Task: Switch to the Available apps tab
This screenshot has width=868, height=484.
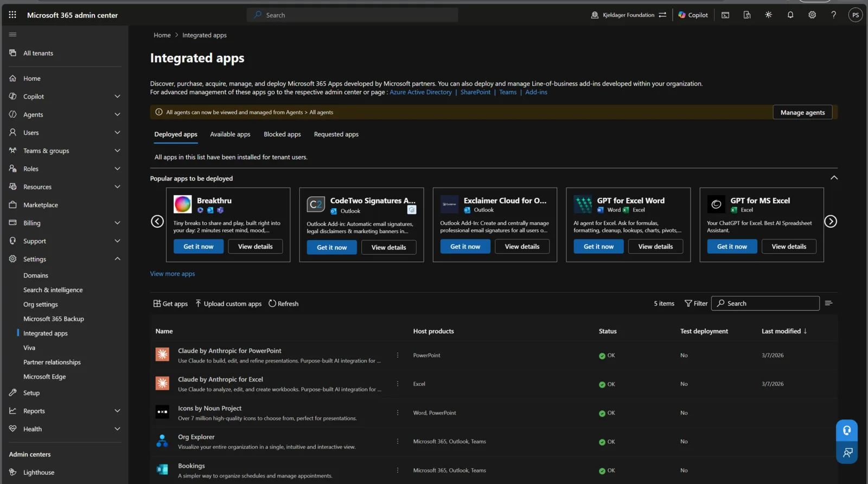Action: (230, 134)
